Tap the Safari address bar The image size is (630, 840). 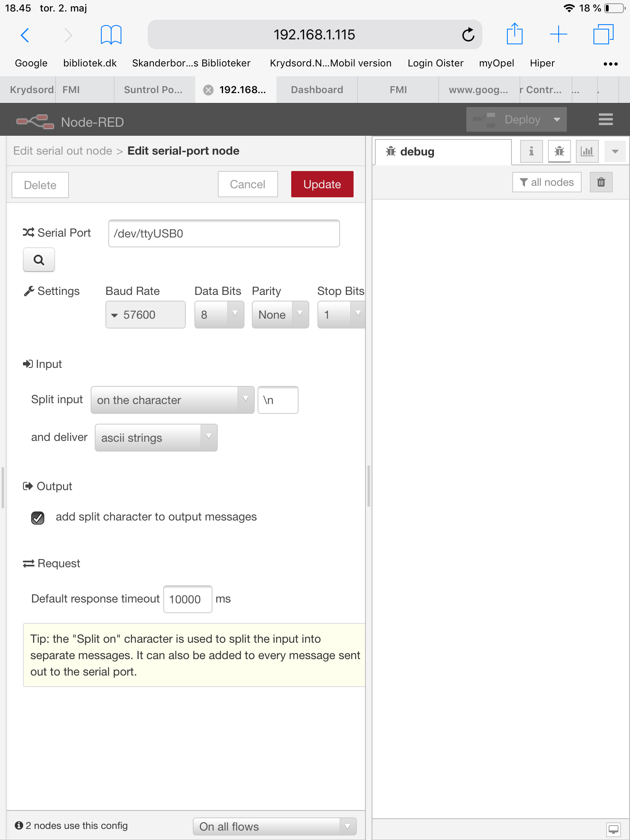coord(315,34)
